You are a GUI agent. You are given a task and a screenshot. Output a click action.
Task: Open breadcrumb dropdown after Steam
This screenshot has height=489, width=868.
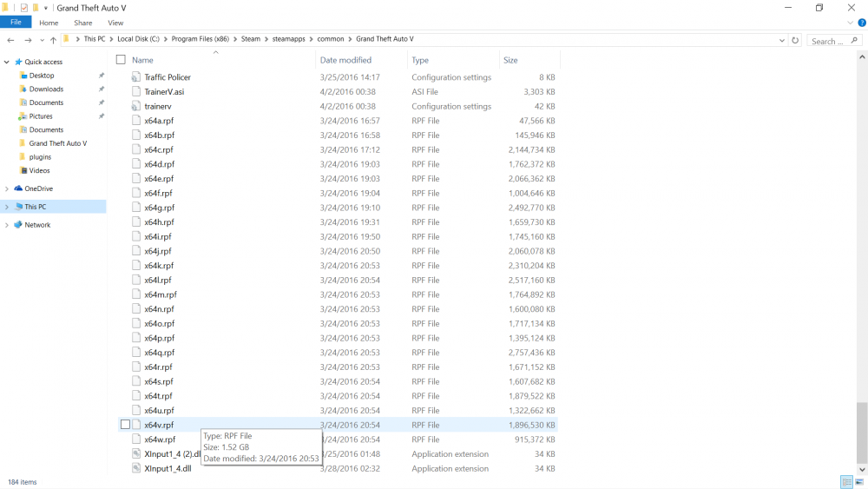tap(266, 39)
